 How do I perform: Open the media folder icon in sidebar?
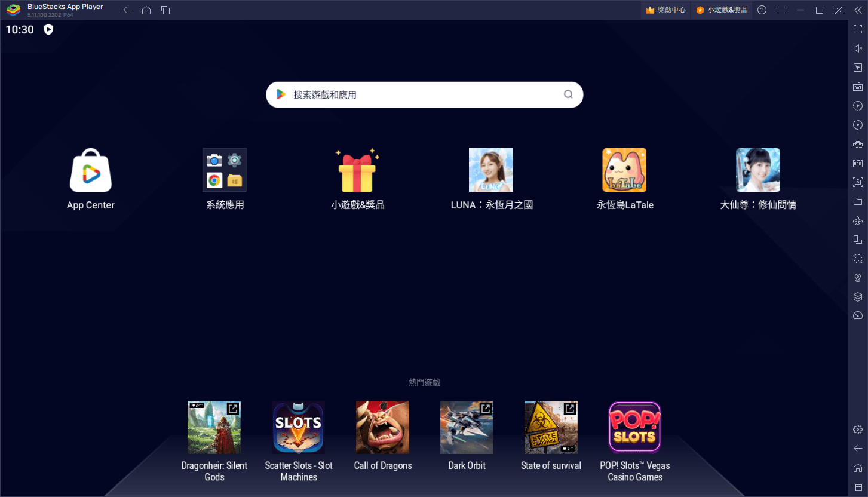[x=858, y=201]
